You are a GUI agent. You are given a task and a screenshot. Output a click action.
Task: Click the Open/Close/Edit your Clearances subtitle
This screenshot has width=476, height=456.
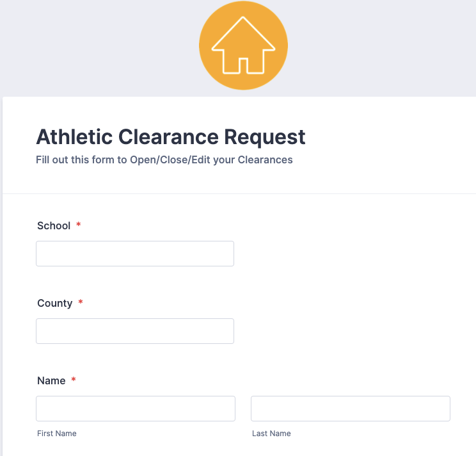pyautogui.click(x=164, y=159)
